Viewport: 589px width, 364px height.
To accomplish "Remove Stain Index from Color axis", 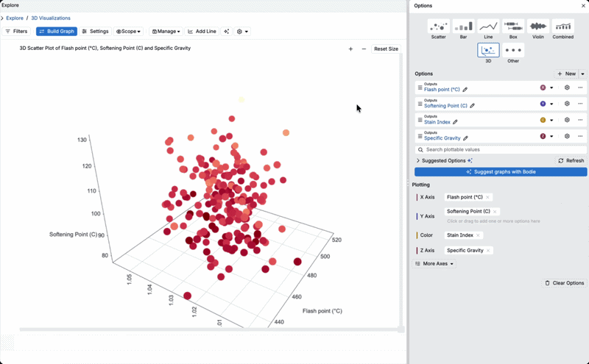I will pos(478,235).
